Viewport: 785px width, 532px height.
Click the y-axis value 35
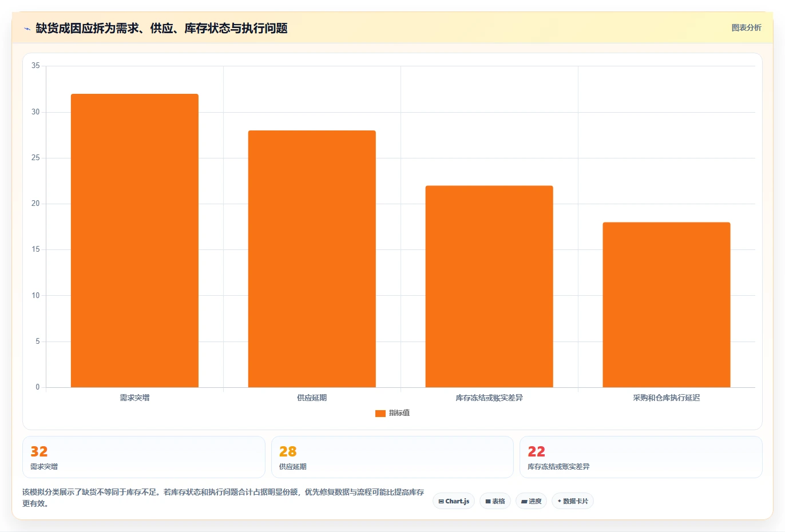coord(35,66)
